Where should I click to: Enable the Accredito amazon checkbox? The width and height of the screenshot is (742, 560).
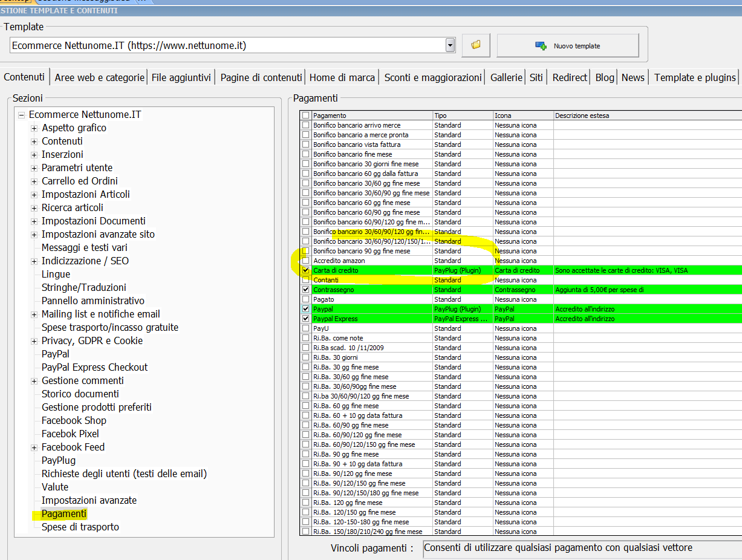pos(306,261)
